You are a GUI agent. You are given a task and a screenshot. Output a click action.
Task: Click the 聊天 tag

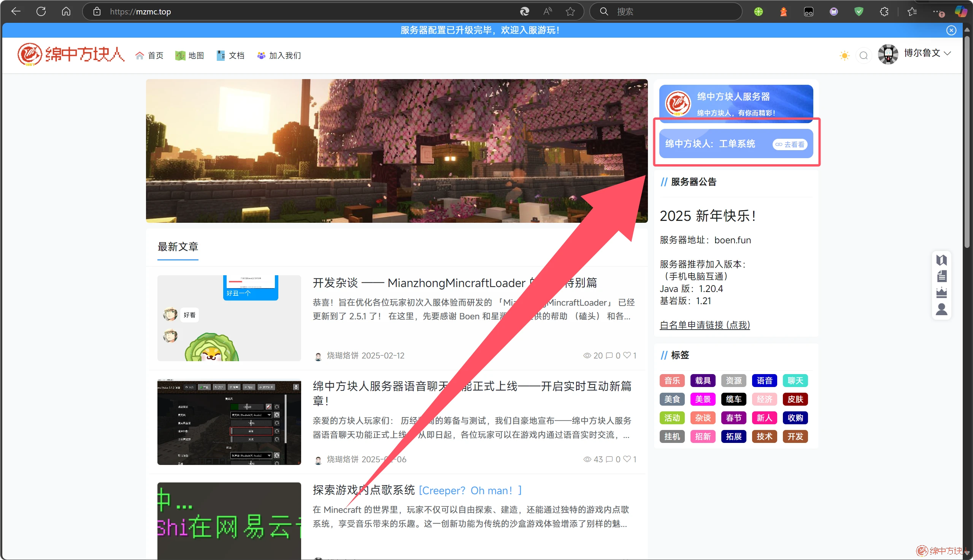coord(795,381)
